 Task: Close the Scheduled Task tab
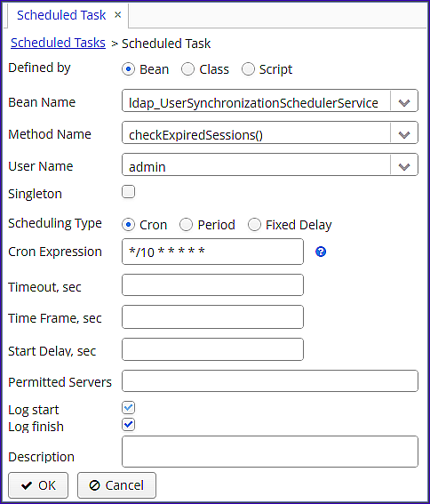[x=118, y=15]
